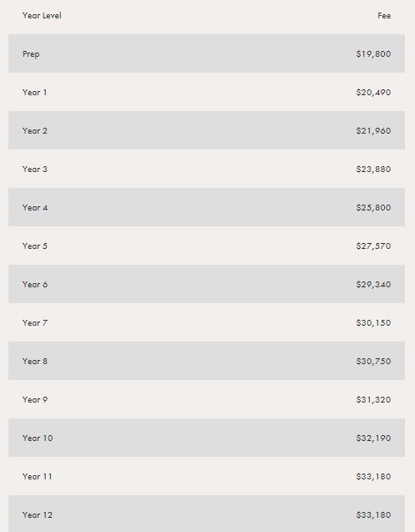Select the Prep row label

tap(31, 54)
